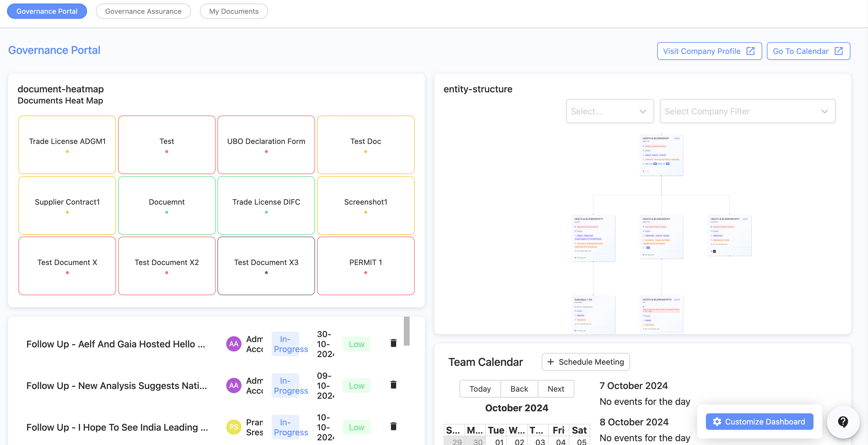Click the PS avatar on third task
Viewport: 868px width, 445px height.
pos(234,427)
